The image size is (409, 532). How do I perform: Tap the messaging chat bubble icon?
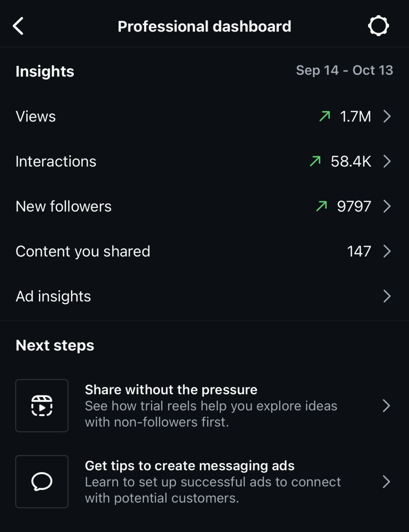point(42,481)
